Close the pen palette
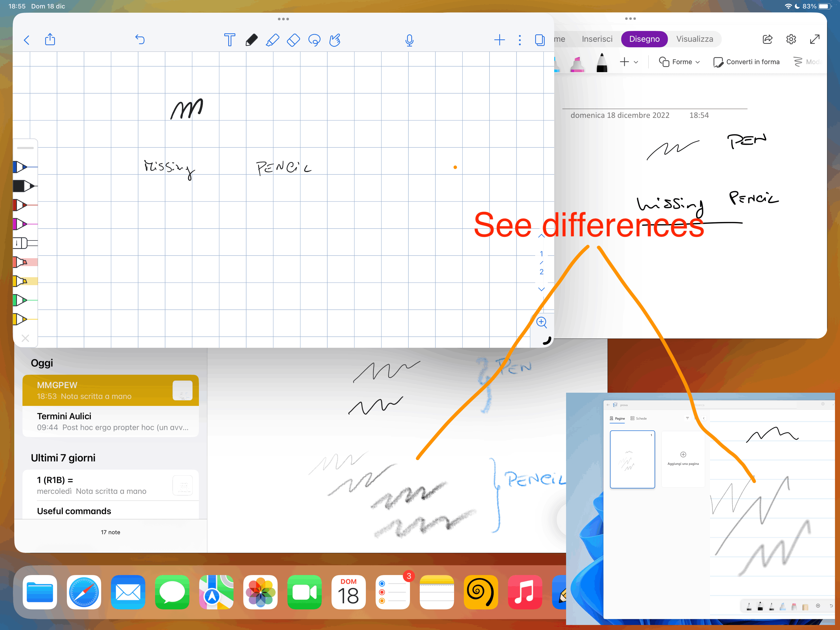The width and height of the screenshot is (840, 630). [25, 338]
